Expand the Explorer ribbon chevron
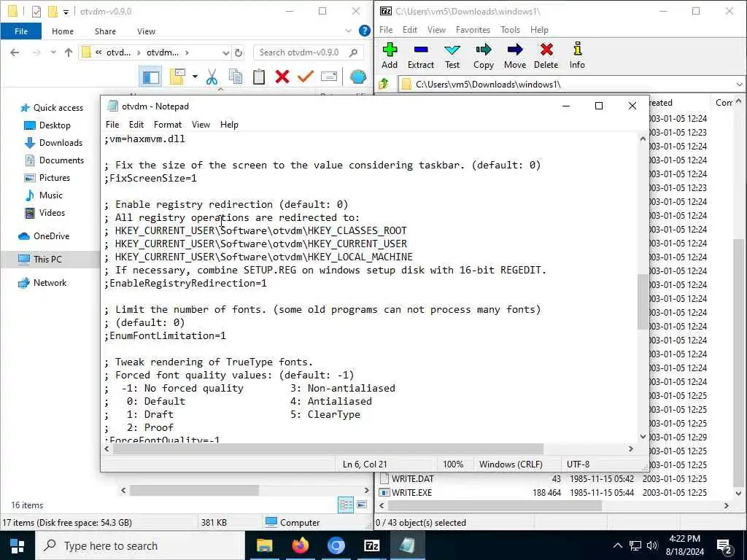 [348, 31]
